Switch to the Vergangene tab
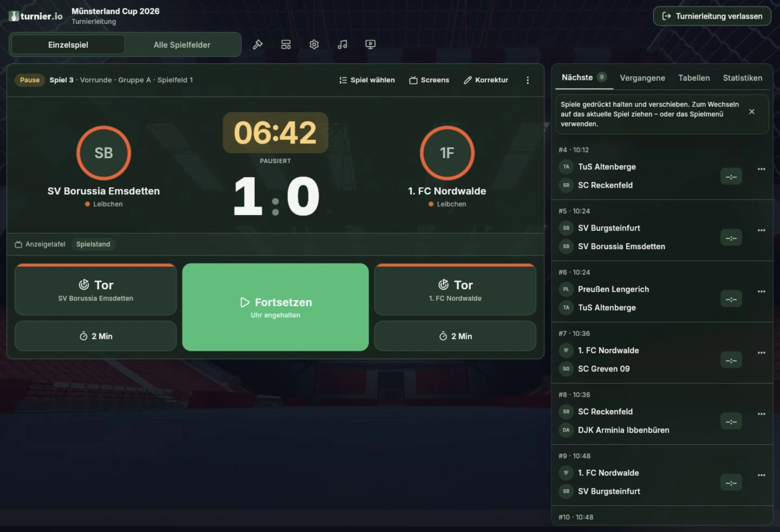 [642, 78]
